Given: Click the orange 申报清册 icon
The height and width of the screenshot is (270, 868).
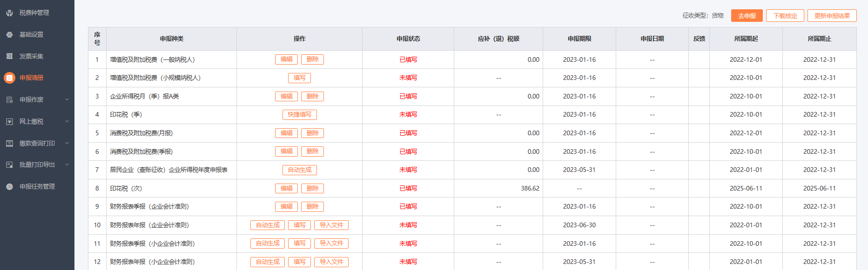Looking at the screenshot, I should 9,78.
